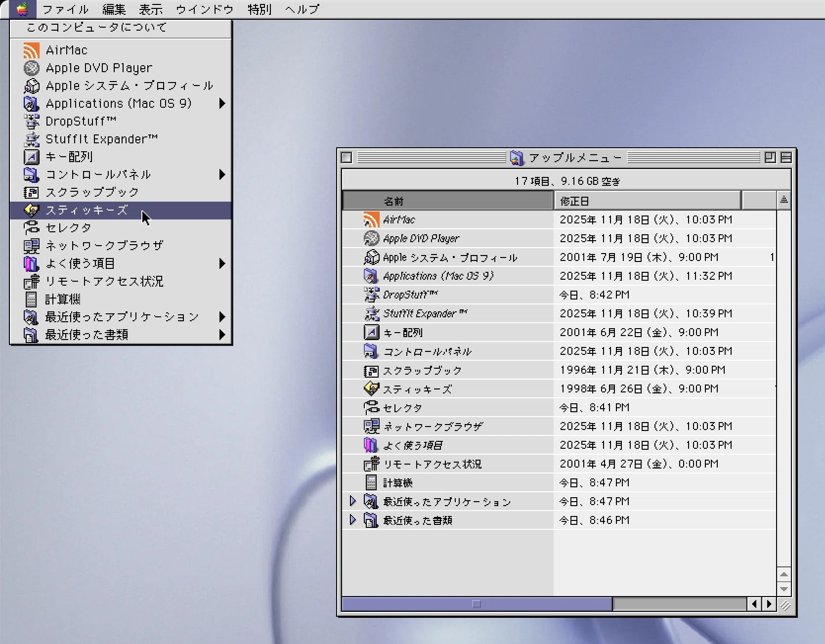Click ネットワークブラウザ icon in the Apple menu
This screenshot has width=825, height=644.
click(x=31, y=246)
